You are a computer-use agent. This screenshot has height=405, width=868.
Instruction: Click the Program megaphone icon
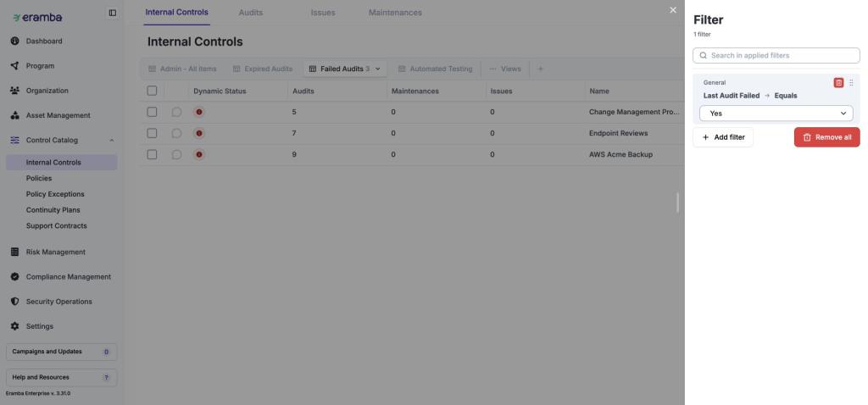(15, 66)
